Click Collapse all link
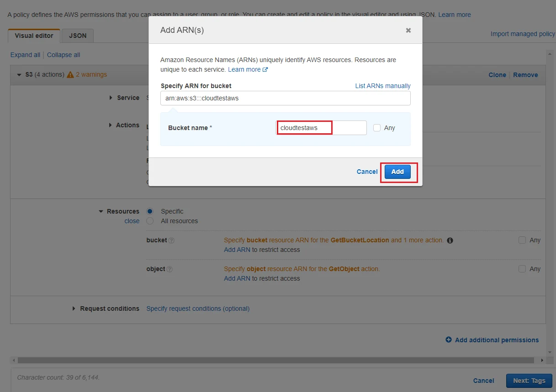The image size is (556, 392). click(x=64, y=55)
